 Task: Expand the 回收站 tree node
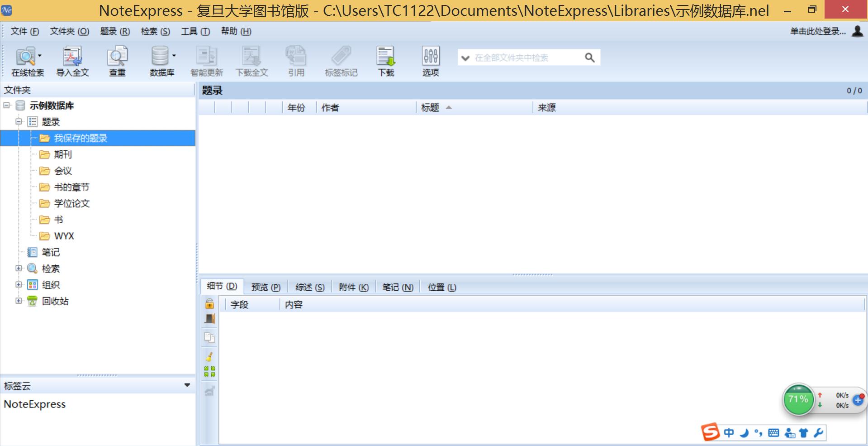pos(19,301)
